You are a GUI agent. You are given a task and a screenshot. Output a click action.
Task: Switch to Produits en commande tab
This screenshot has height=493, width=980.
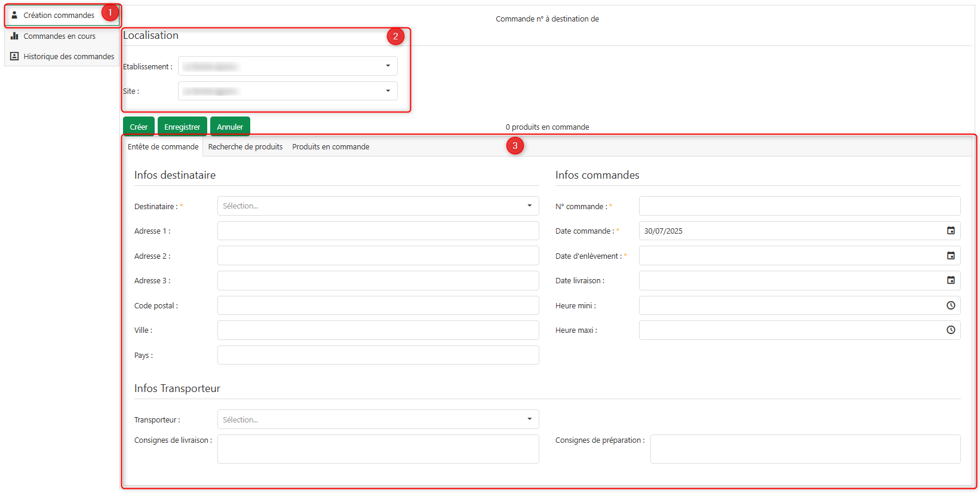pos(331,147)
